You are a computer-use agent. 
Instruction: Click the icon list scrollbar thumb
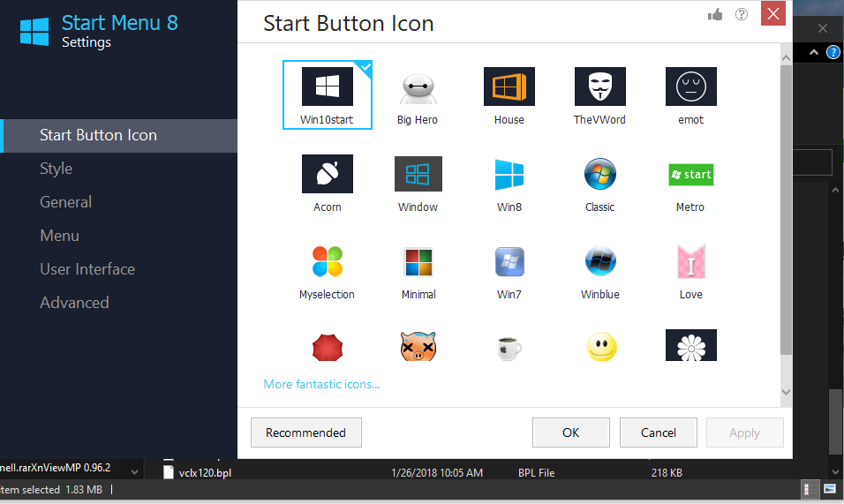pyautogui.click(x=786, y=210)
